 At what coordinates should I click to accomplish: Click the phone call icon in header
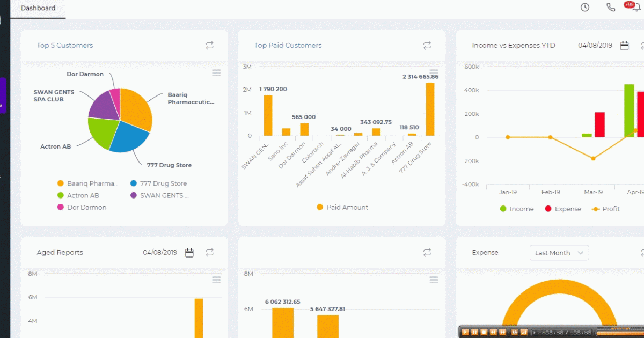tap(611, 7)
